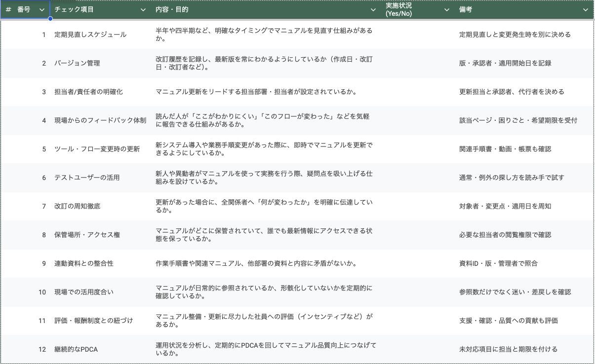The image size is (595, 364).
Task: Click the description starting マニュアル整備・更新に尽力
Action: 264,321
